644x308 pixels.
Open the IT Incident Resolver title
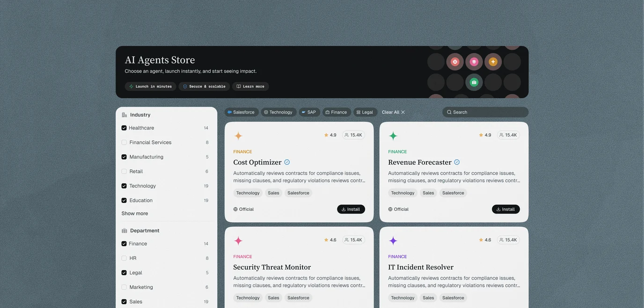point(421,267)
